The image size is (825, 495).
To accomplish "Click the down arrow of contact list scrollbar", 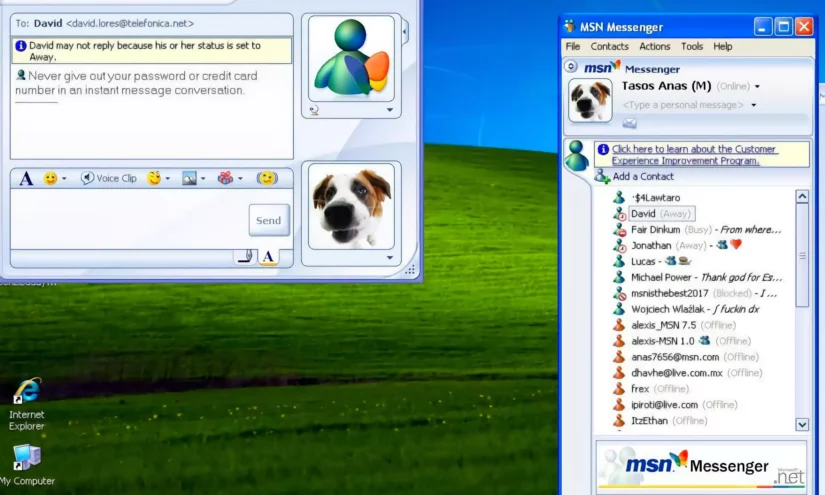I will (802, 424).
